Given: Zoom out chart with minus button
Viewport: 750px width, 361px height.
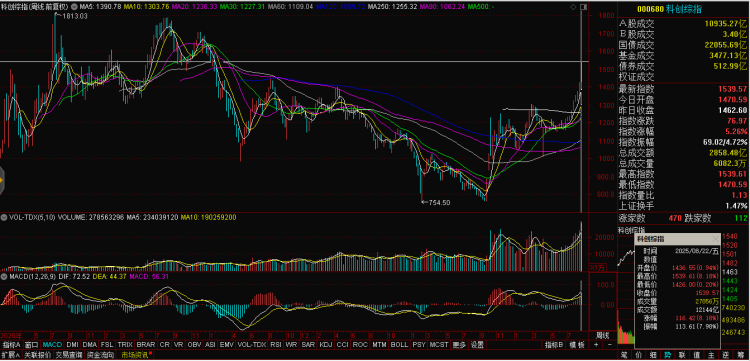Looking at the screenshot, I should pos(610,344).
